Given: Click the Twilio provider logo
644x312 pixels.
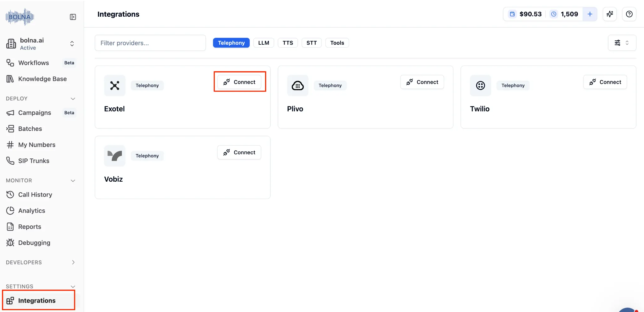Looking at the screenshot, I should click(480, 85).
